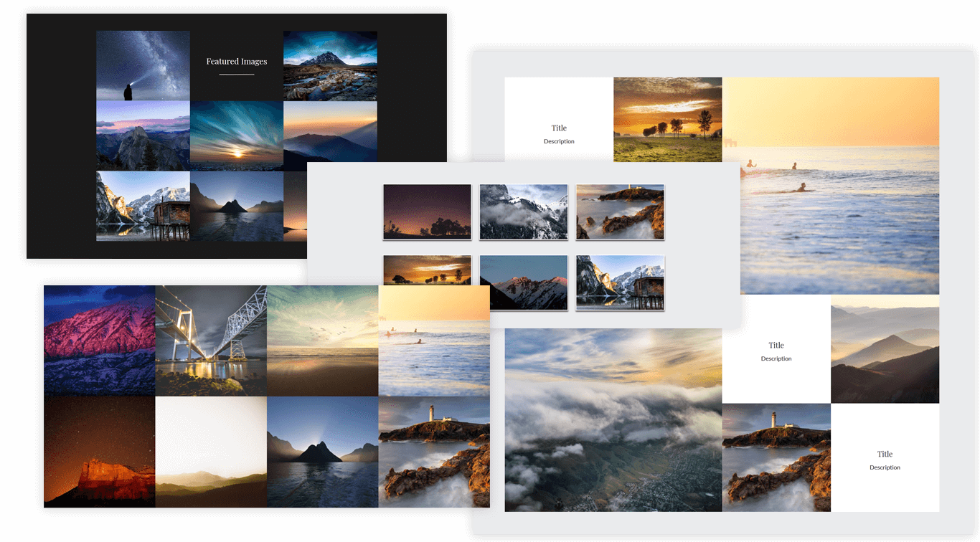Click the Title link beside the lighthouse image
The width and height of the screenshot is (980, 542).
pyautogui.click(x=884, y=453)
